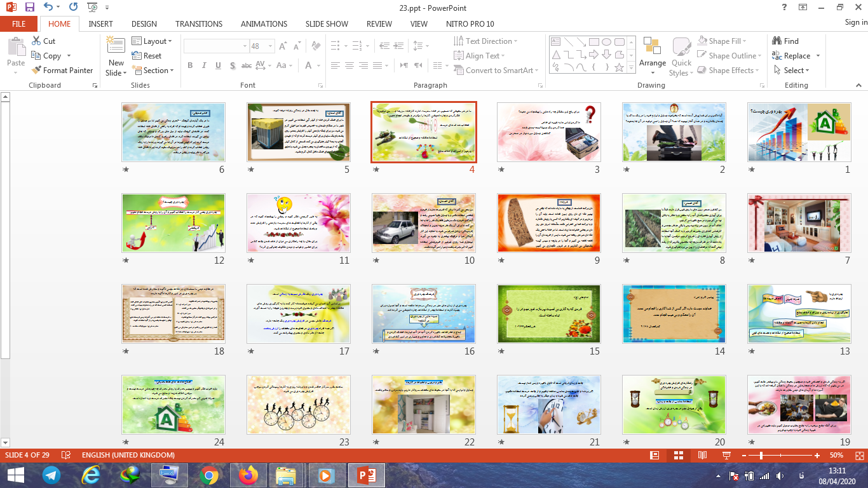
Task: Click the Cut scissors icon
Action: click(43, 41)
